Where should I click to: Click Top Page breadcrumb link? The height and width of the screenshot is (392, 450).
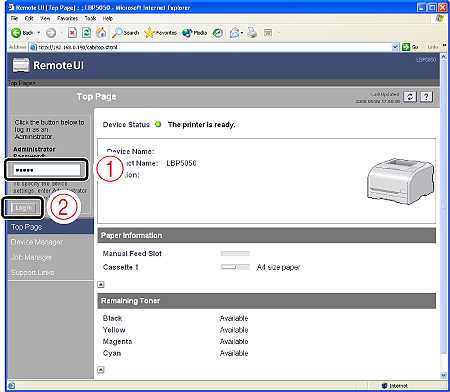[21, 83]
